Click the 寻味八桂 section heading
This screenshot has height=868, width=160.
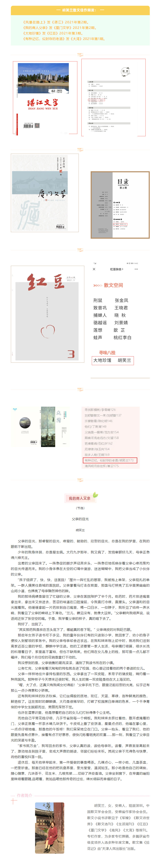coord(107,352)
